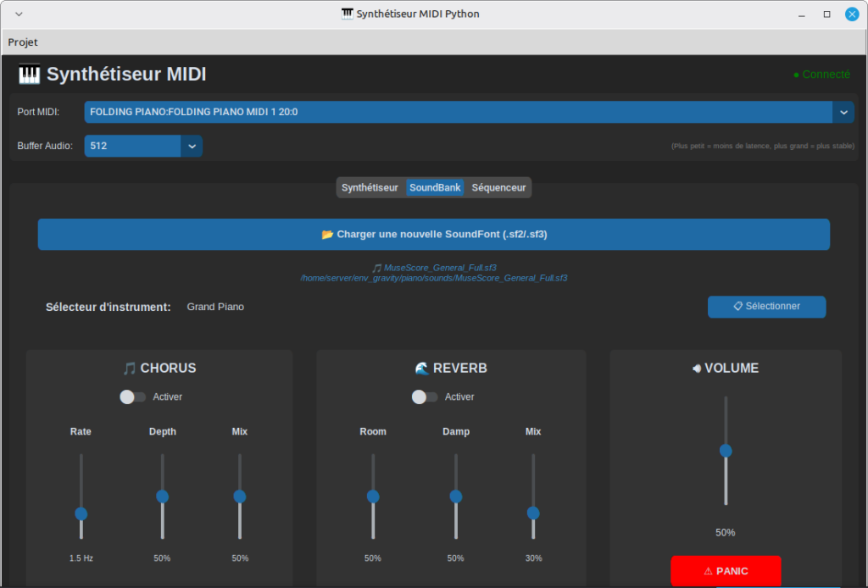Viewport: 868px width, 588px height.
Task: Click the green Connecté status indicator
Action: coord(821,75)
